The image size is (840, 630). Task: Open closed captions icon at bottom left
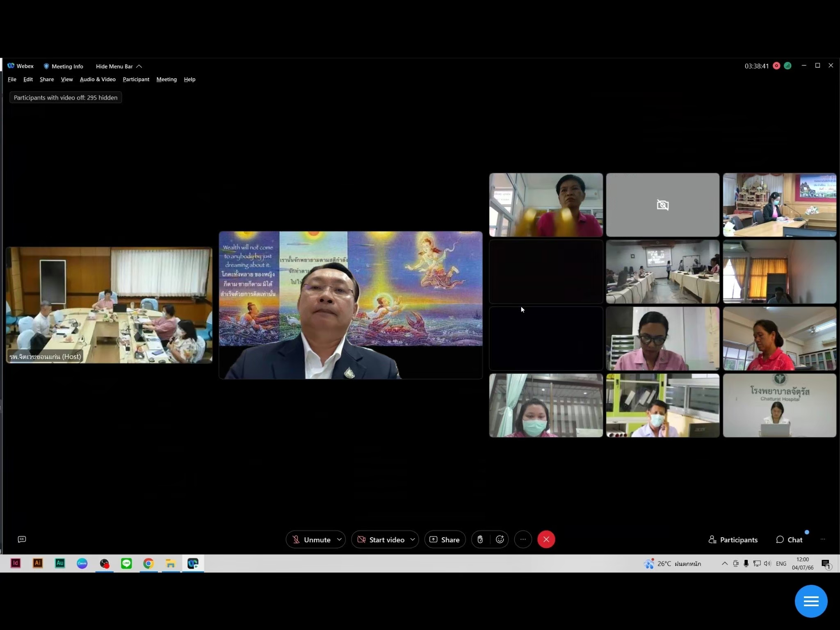pos(22,539)
